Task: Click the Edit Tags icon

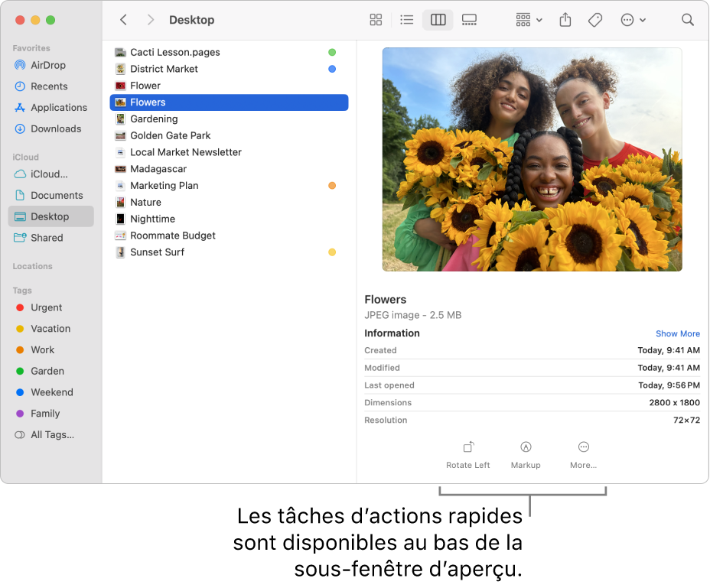Action: click(595, 20)
